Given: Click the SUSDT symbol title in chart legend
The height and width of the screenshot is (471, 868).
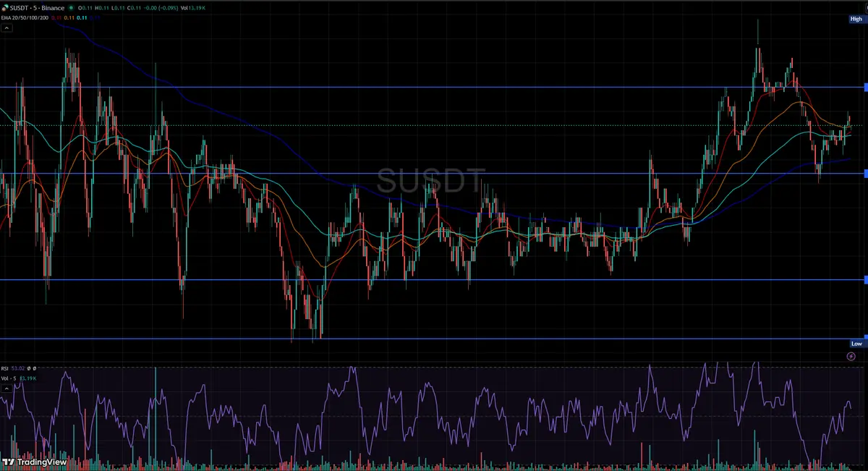Looking at the screenshot, I should coord(37,8).
